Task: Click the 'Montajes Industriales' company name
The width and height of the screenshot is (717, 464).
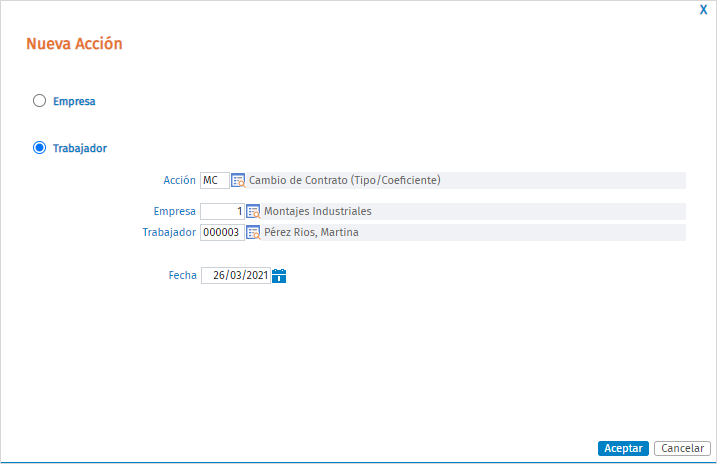Action: pyautogui.click(x=318, y=212)
